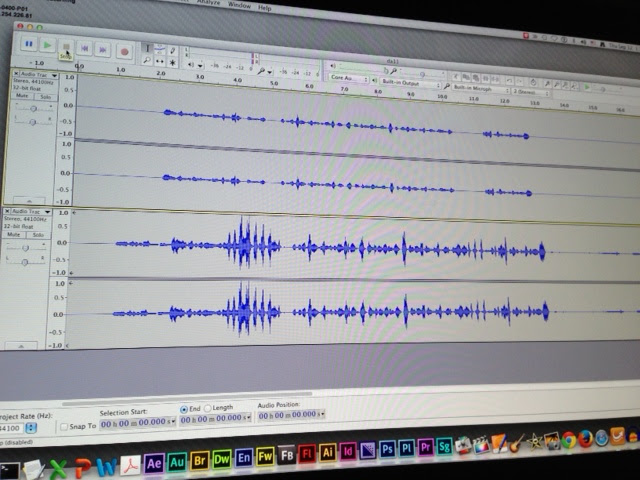Open Adobe Premiere Pro from the dock
The image size is (640, 480).
(425, 447)
